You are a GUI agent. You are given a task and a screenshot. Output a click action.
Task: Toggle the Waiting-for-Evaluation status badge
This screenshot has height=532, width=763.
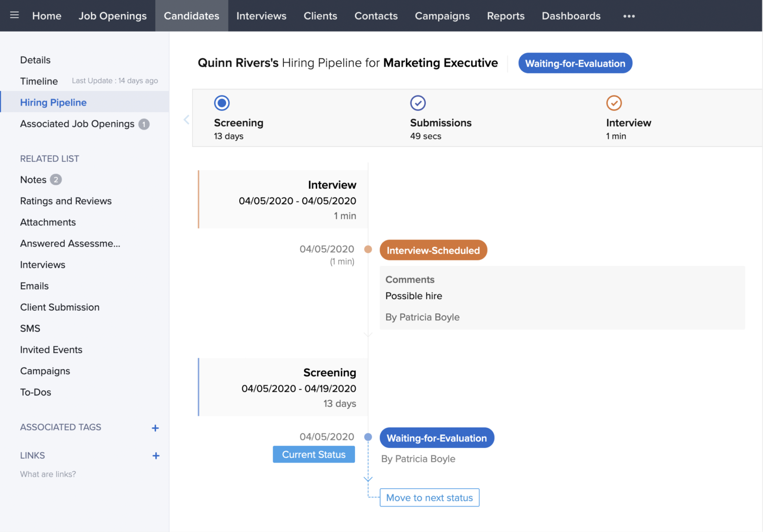pyautogui.click(x=437, y=438)
